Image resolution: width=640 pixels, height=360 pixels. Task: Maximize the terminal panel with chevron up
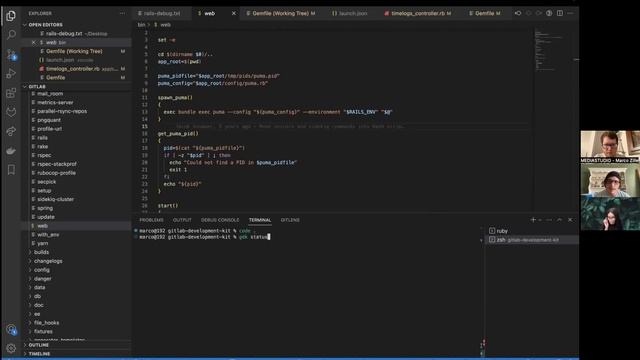click(x=560, y=220)
